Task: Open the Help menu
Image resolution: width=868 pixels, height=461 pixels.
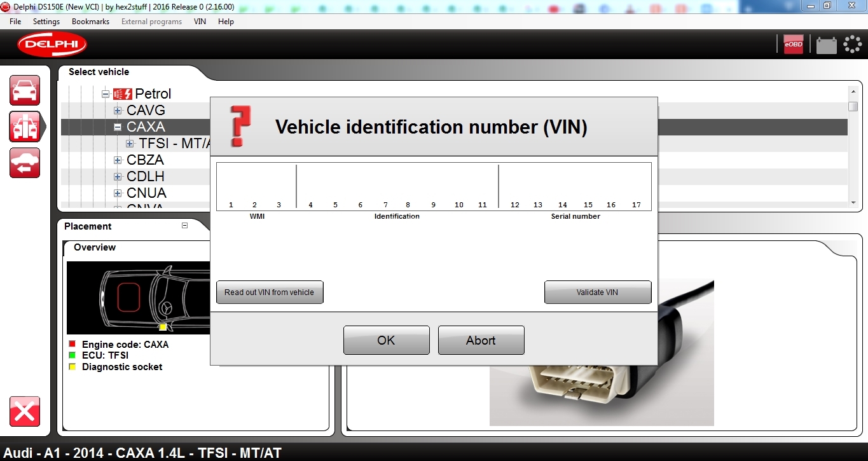Action: (x=226, y=22)
